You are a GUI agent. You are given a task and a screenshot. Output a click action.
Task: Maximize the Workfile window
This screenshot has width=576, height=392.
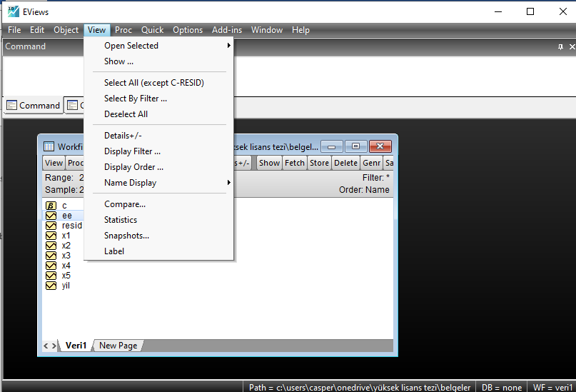pyautogui.click(x=355, y=146)
